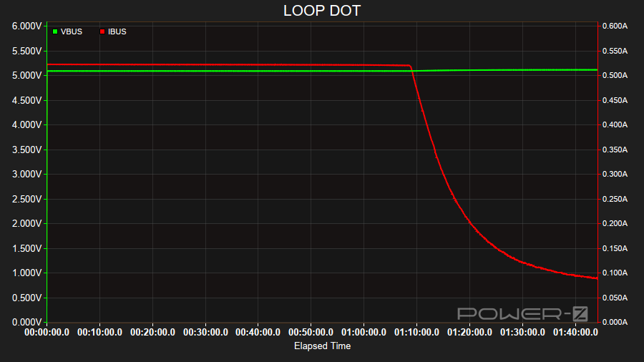Click the 01:20:00.0 time axis label
Viewport: 644px width, 362px height.
click(469, 333)
